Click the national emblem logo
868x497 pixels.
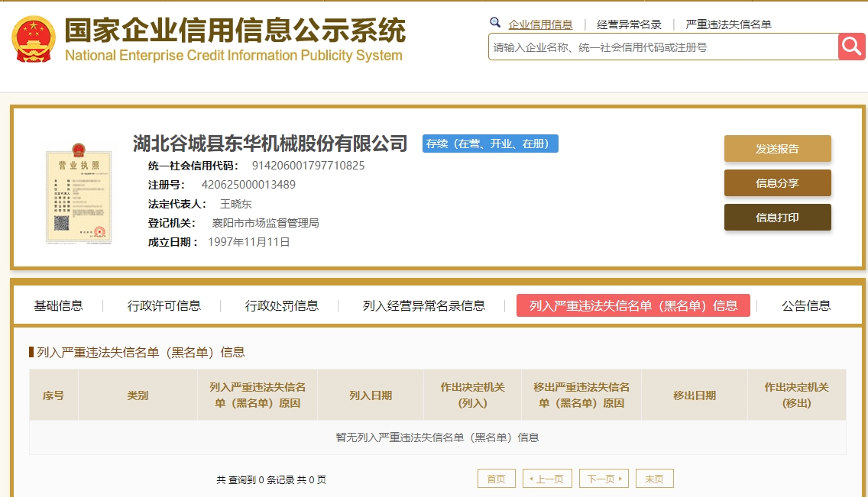coord(33,39)
